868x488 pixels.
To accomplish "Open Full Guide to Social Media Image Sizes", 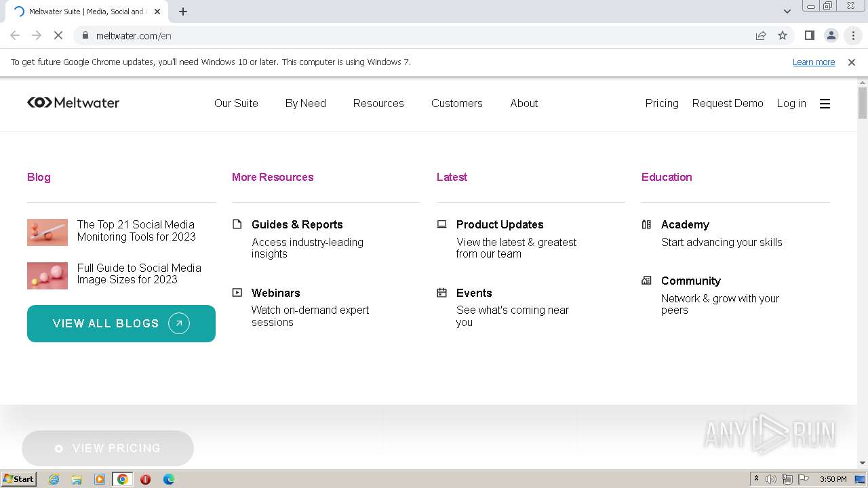I will click(x=139, y=274).
